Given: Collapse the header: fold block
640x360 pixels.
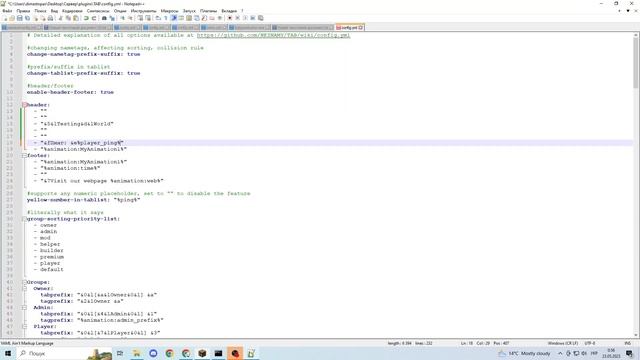Looking at the screenshot, I should (24, 105).
